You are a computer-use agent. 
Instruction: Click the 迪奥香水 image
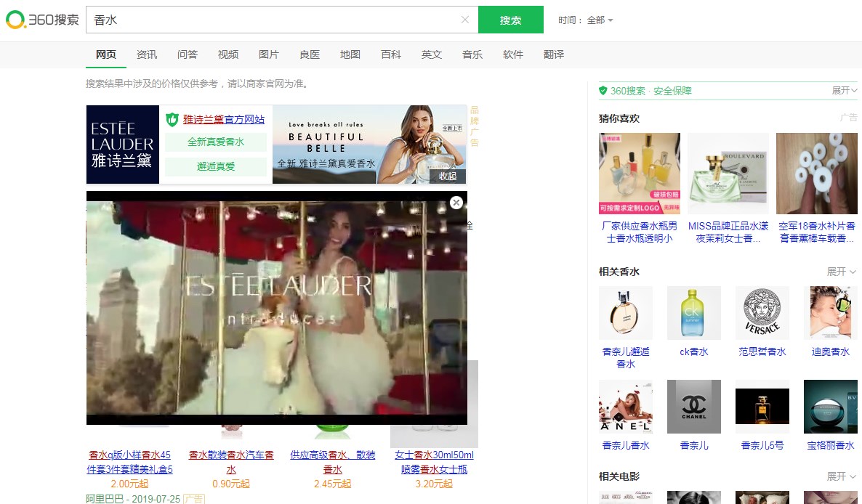coord(830,313)
